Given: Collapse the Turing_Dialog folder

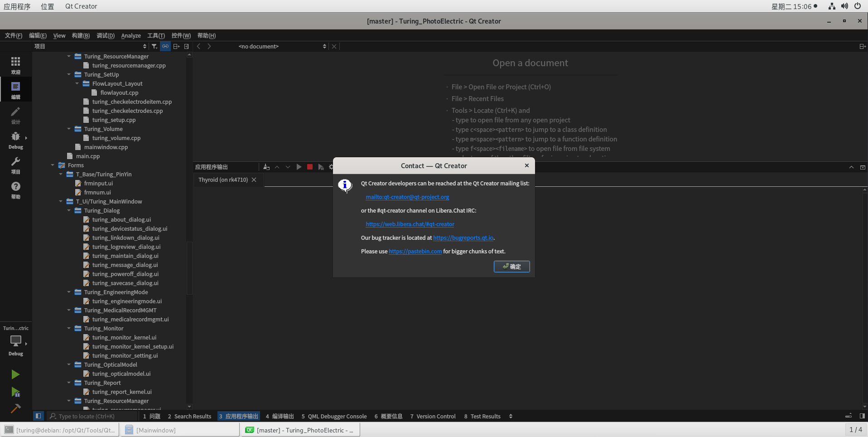Looking at the screenshot, I should pos(69,210).
